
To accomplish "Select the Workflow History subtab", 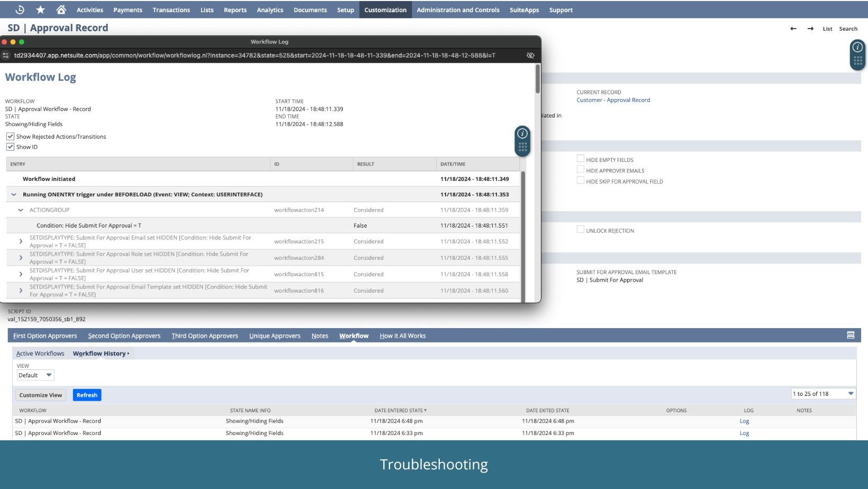I will click(100, 354).
